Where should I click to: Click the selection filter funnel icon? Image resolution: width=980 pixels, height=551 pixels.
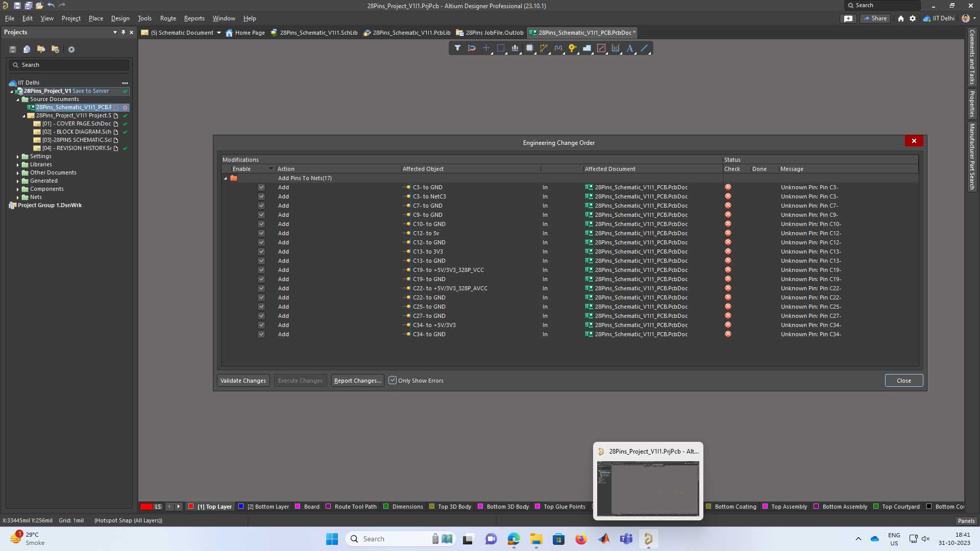click(457, 48)
